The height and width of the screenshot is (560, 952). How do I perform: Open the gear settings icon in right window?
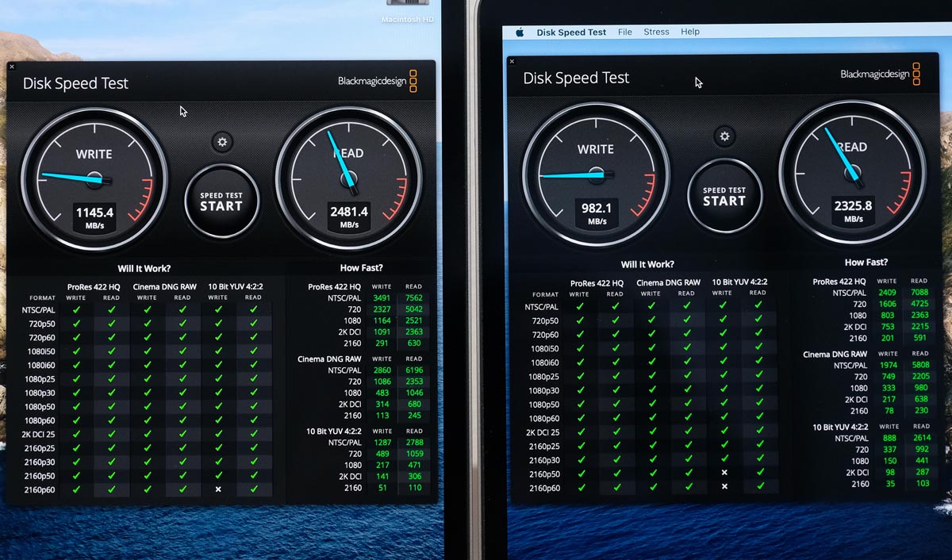coord(724,136)
